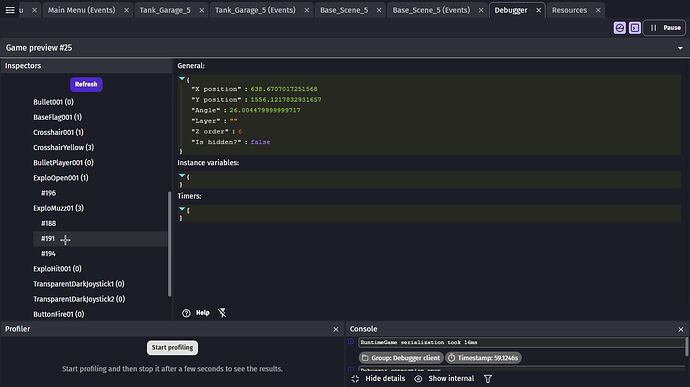Toggle Hide details in console

(x=378, y=379)
